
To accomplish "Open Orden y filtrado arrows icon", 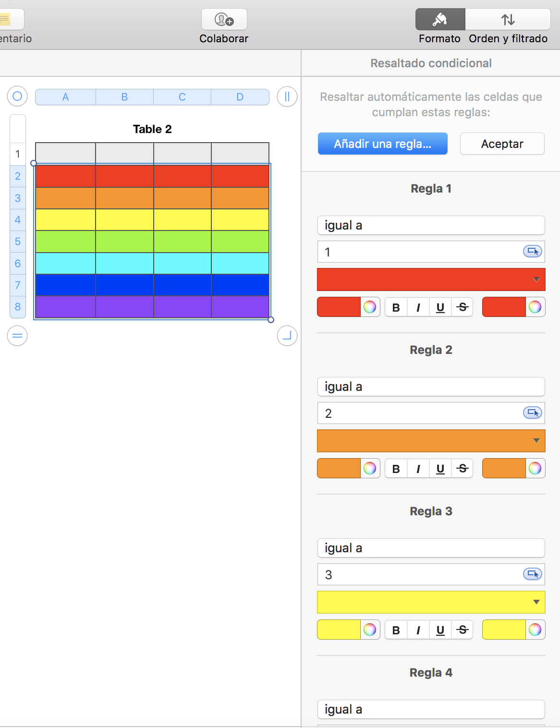I will pos(508,20).
